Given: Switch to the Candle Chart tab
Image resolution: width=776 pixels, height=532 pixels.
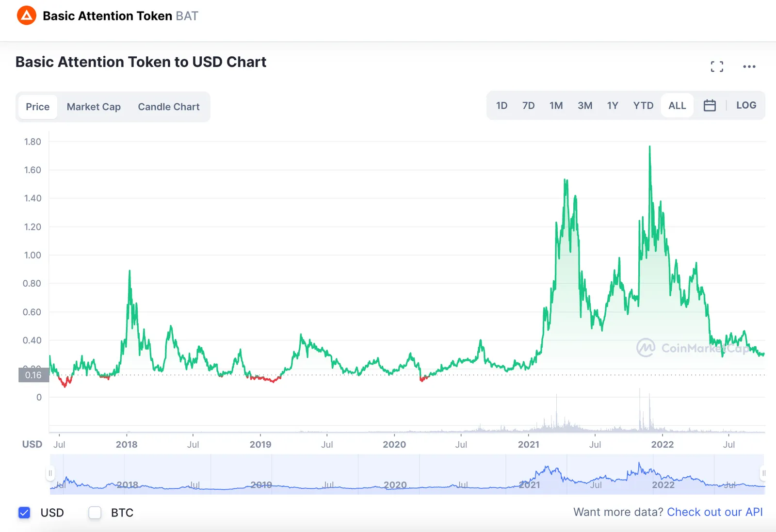Looking at the screenshot, I should [x=169, y=107].
